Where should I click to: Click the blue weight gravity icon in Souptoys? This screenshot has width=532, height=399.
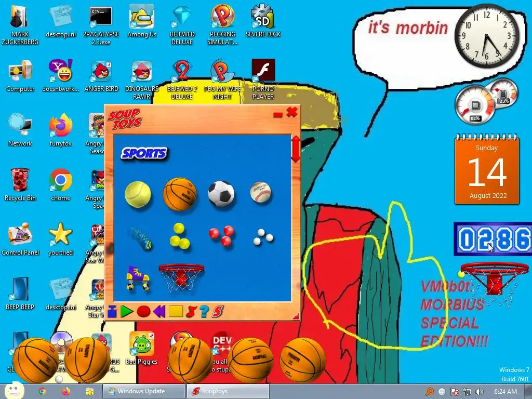pos(112,312)
